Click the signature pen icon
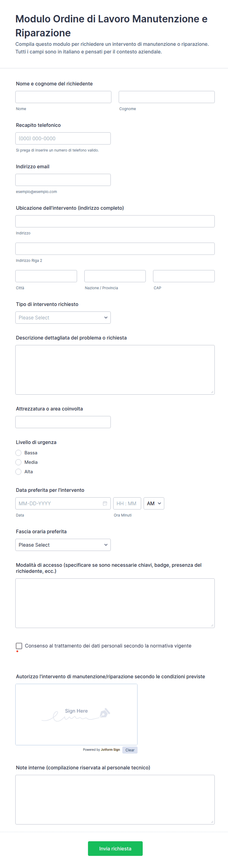 105,713
